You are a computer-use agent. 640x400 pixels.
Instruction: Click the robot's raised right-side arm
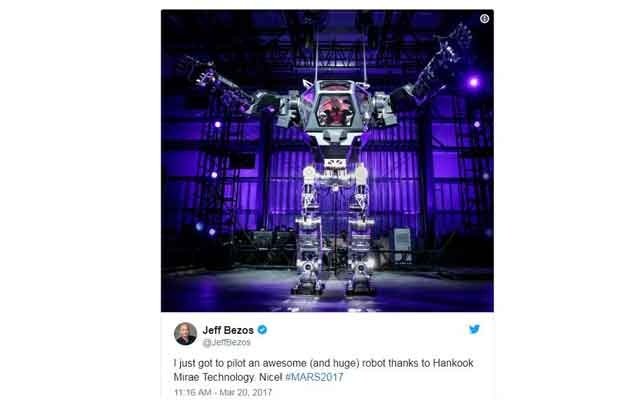(433, 67)
